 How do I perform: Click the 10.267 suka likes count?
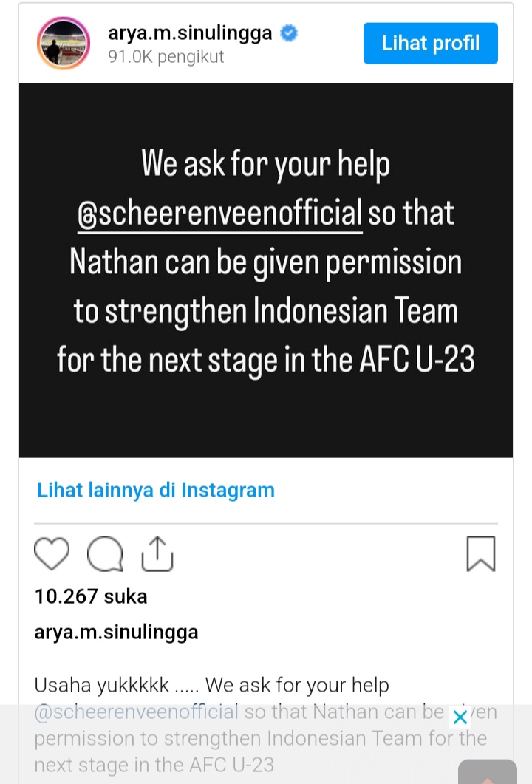(x=90, y=596)
